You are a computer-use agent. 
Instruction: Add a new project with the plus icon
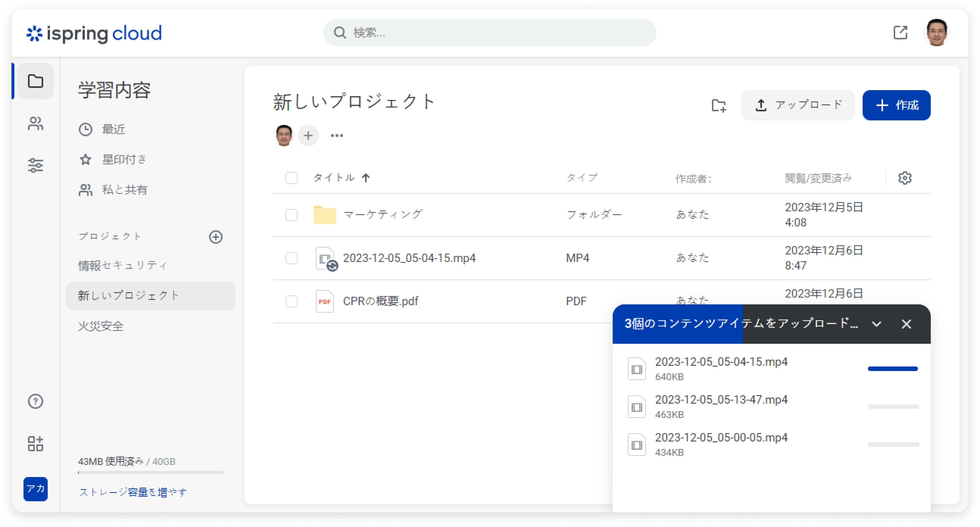[216, 237]
